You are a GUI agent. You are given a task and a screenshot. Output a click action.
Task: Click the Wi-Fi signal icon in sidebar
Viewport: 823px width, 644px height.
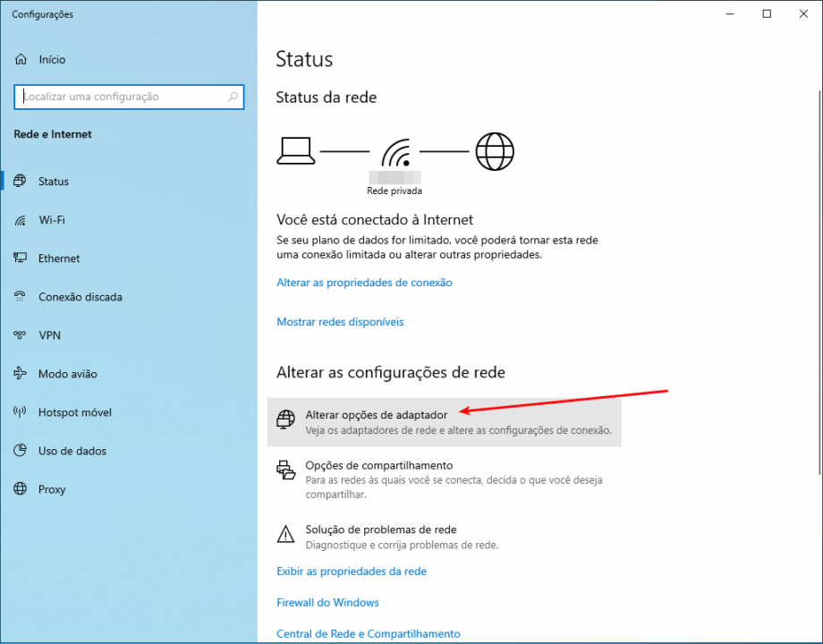[x=21, y=220]
